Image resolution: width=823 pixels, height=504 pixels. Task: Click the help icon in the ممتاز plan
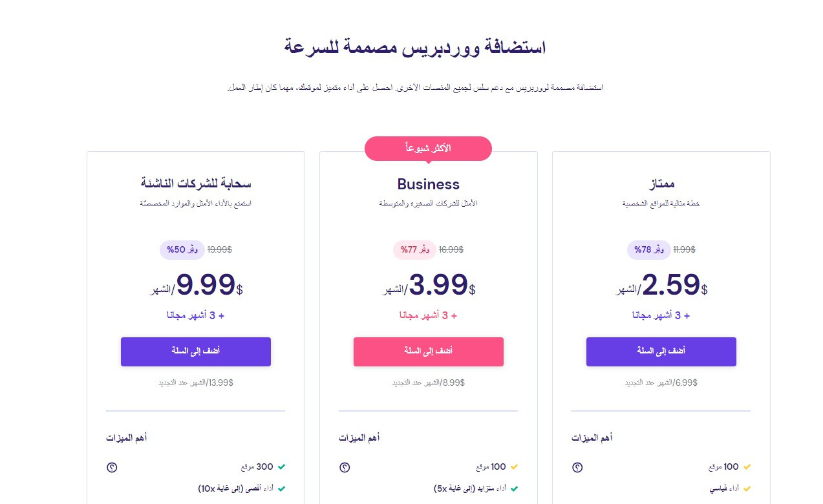coord(577,467)
